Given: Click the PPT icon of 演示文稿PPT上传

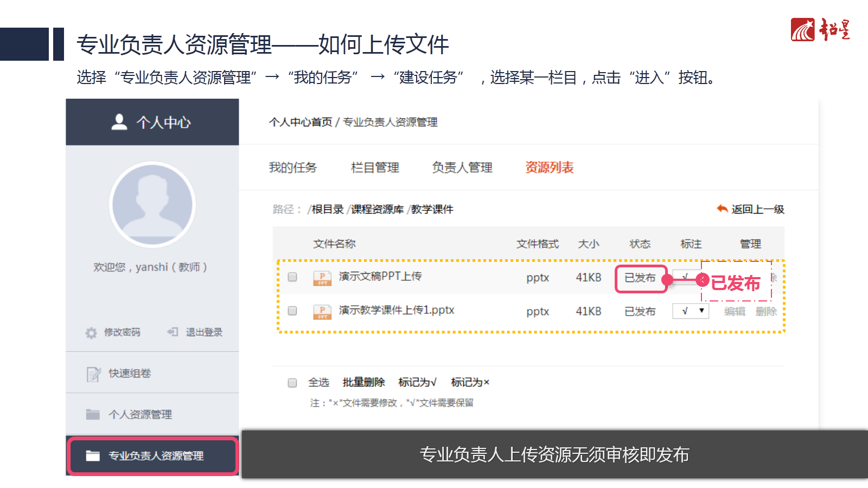Looking at the screenshot, I should (322, 278).
